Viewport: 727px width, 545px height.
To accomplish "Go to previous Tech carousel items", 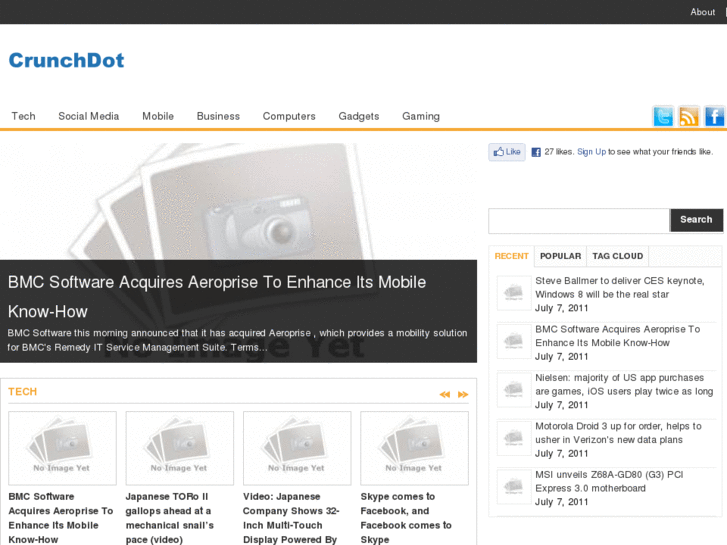I will 445,394.
